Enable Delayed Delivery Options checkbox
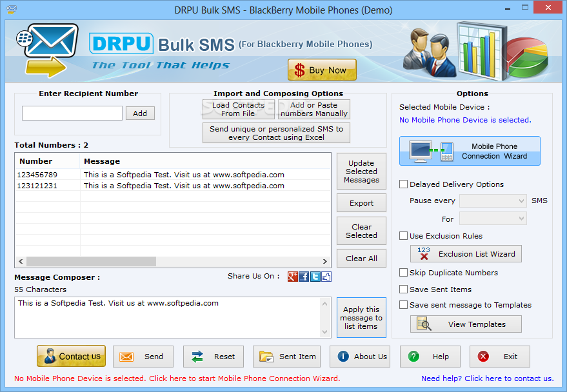The image size is (567, 392). pyautogui.click(x=403, y=184)
